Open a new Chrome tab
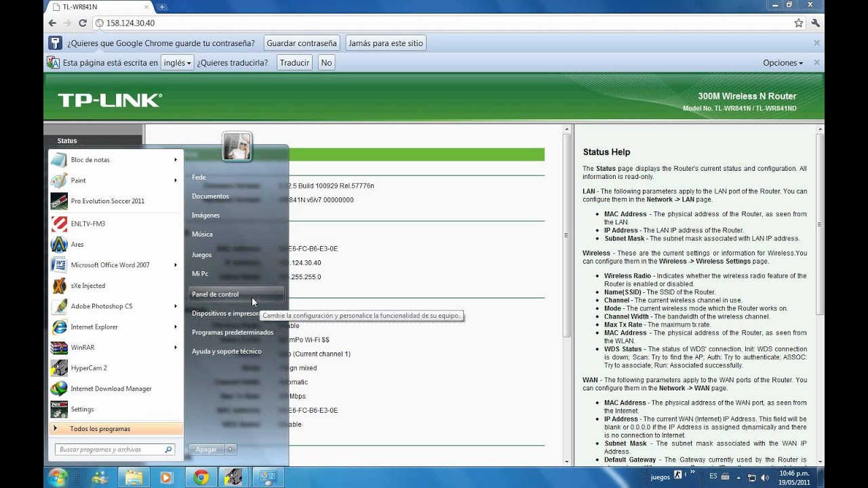The image size is (868, 488). (x=162, y=7)
